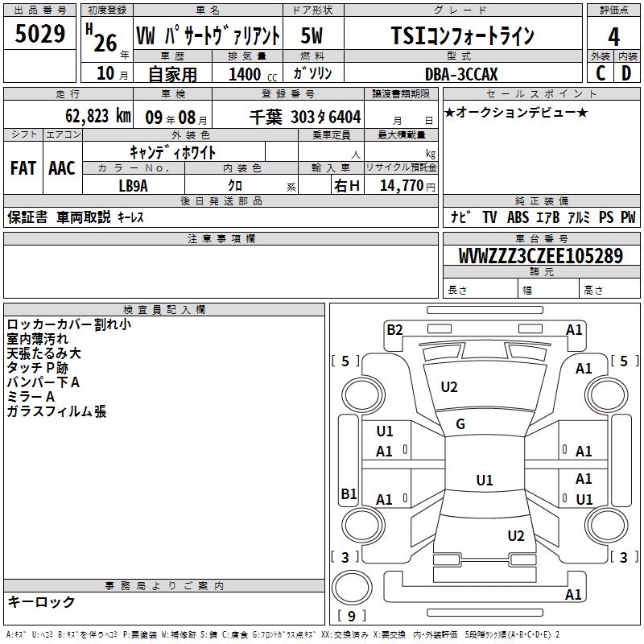Image resolution: width=644 pixels, height=644 pixels.
Task: Click the U2 mark on the car hood
Action: pos(449,387)
